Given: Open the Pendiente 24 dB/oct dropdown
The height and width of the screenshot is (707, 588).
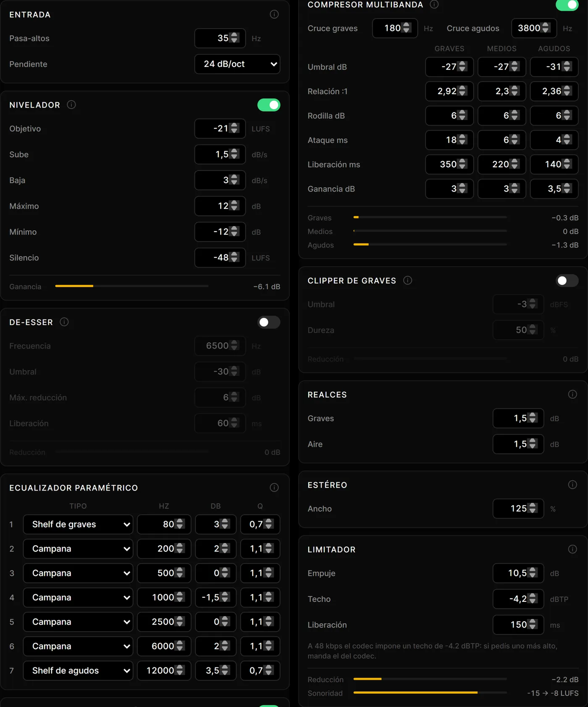Looking at the screenshot, I should (237, 64).
